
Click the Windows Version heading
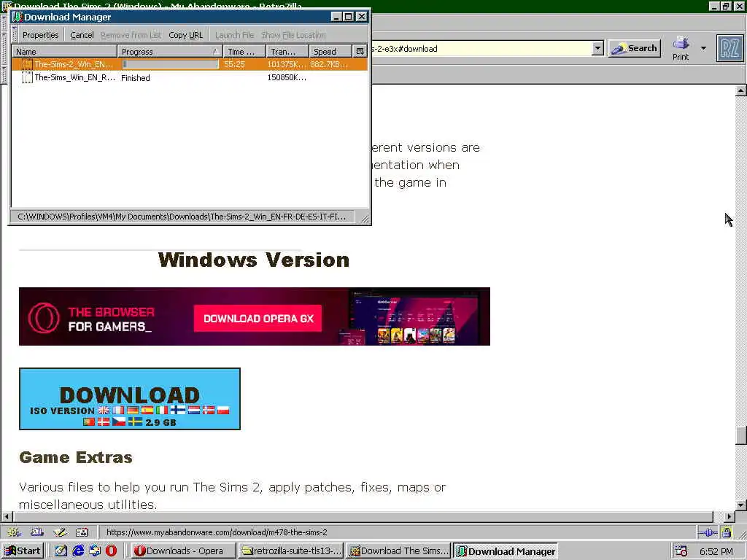(x=253, y=260)
